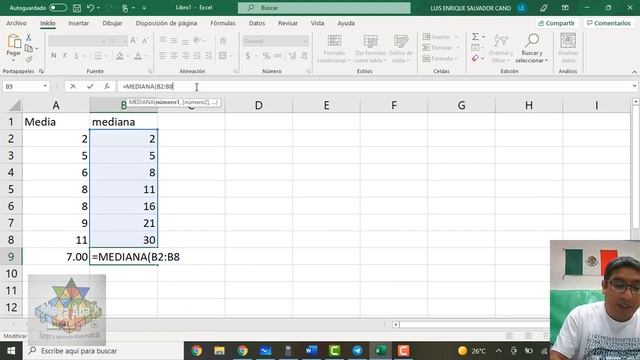Open Dar formato como tabla icon
The image size is (640, 360).
[x=371, y=41]
